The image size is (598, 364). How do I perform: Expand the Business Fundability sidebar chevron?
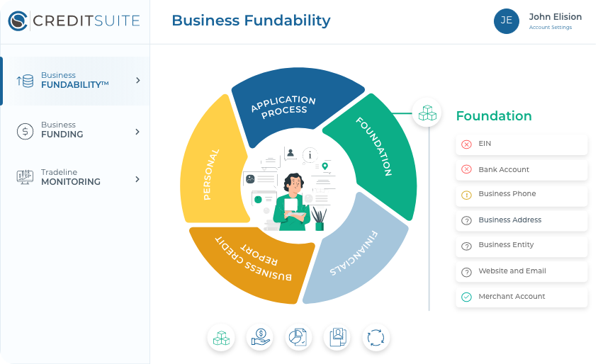point(138,81)
